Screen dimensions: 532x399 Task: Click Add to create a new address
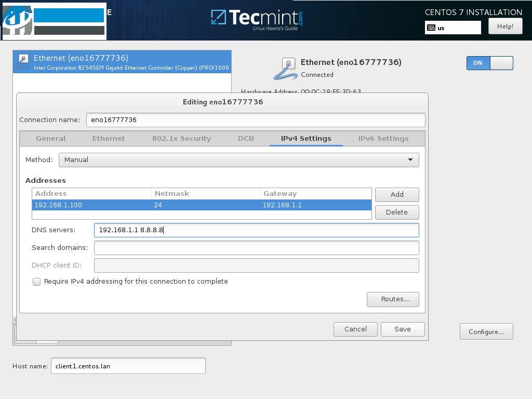tap(397, 195)
